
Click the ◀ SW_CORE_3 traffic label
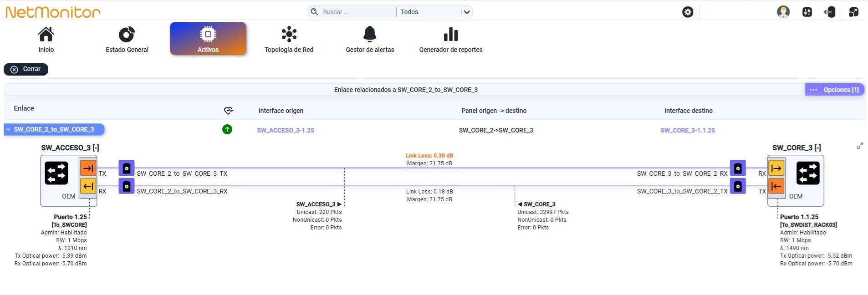536,204
